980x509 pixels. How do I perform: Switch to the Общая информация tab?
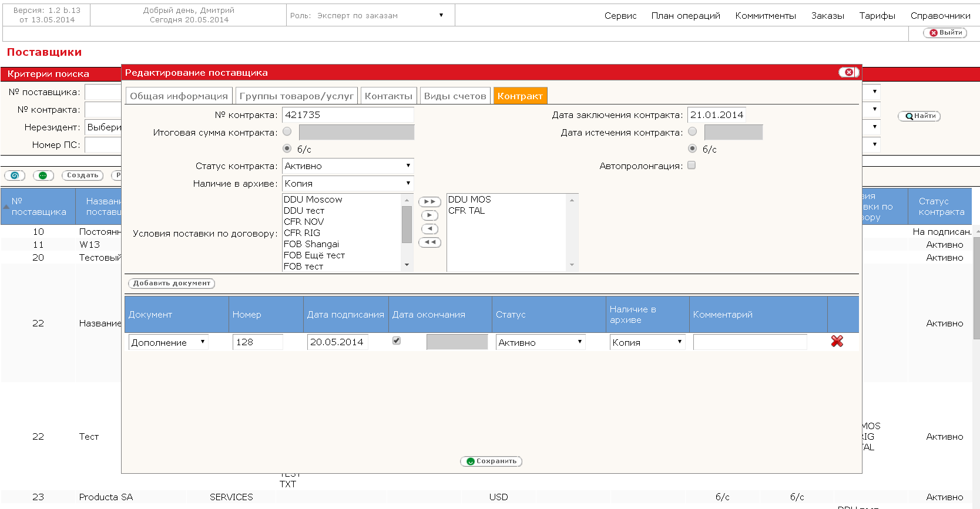179,96
